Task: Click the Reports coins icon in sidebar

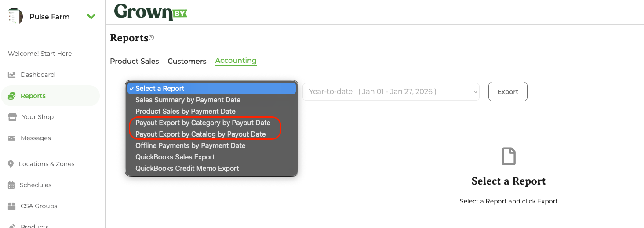Action: coord(12,96)
